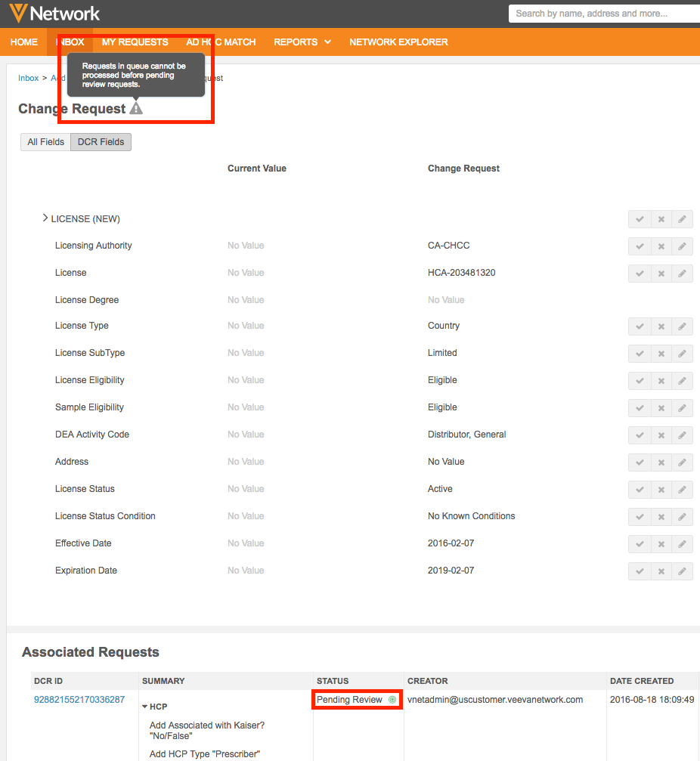This screenshot has height=761, width=700.
Task: Edit the Expiration Date value
Action: [x=682, y=571]
